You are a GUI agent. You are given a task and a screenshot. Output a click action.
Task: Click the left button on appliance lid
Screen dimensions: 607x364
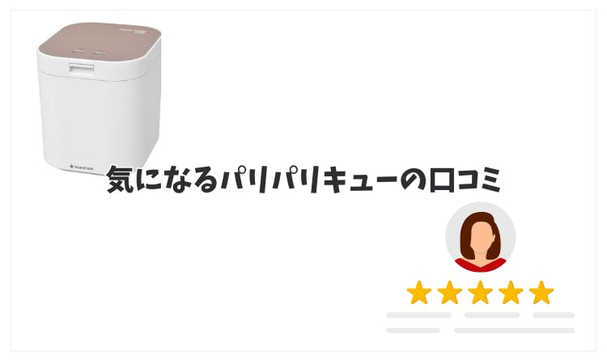pos(79,51)
